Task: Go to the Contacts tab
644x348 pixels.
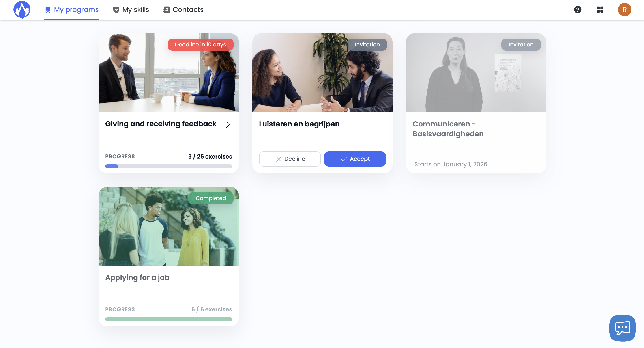Action: tap(188, 10)
